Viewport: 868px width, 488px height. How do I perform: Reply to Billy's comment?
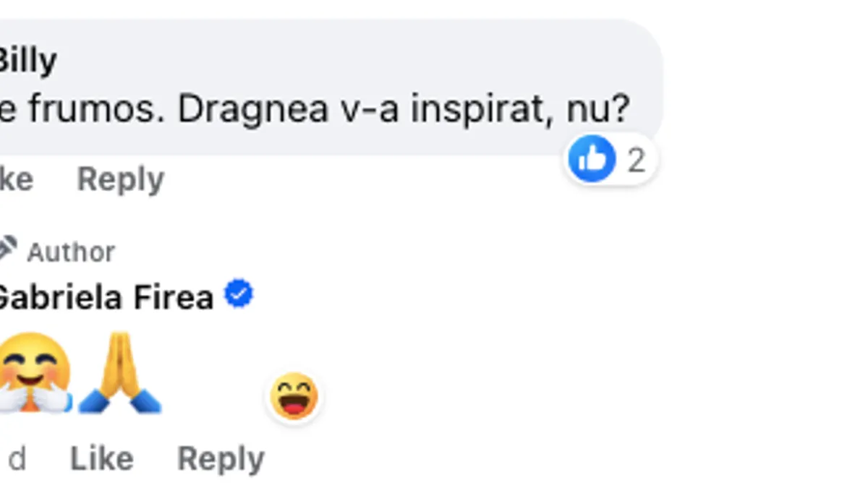point(120,179)
